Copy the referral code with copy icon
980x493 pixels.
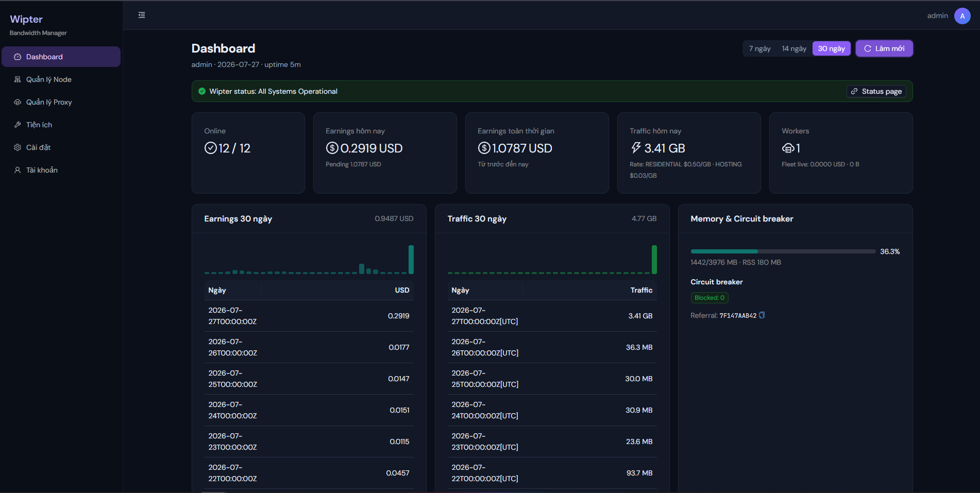tap(762, 315)
